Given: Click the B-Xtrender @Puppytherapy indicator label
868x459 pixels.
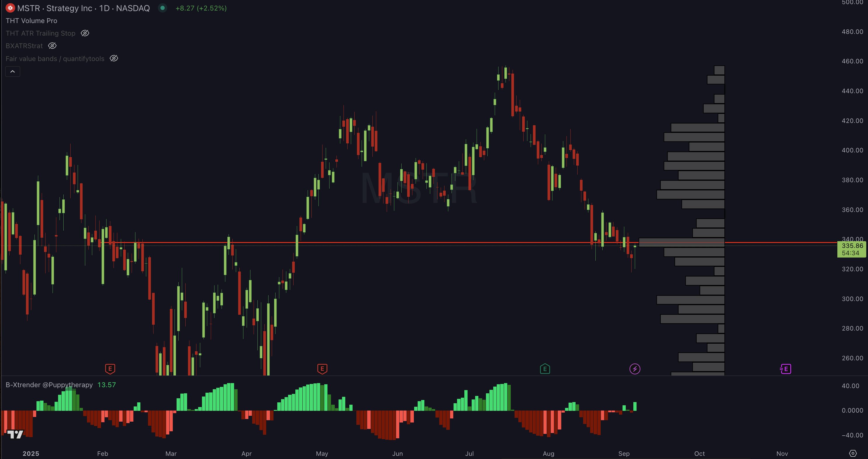Looking at the screenshot, I should tap(49, 385).
